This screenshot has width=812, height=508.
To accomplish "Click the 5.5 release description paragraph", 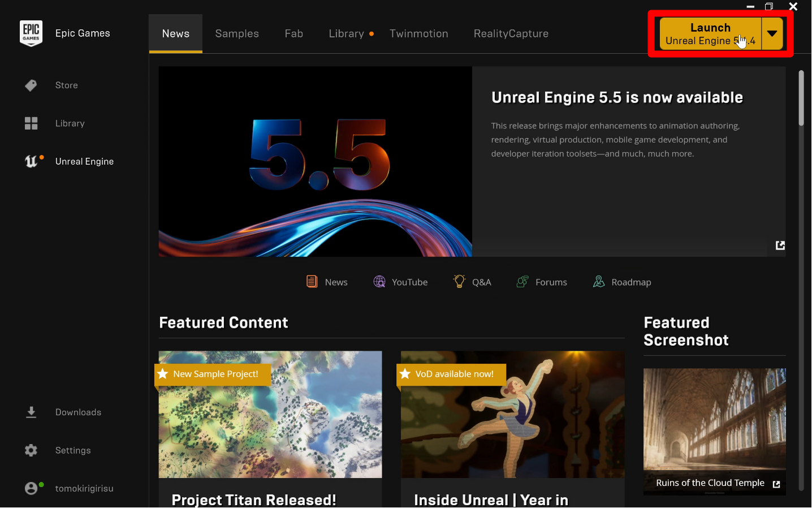I will (x=616, y=140).
